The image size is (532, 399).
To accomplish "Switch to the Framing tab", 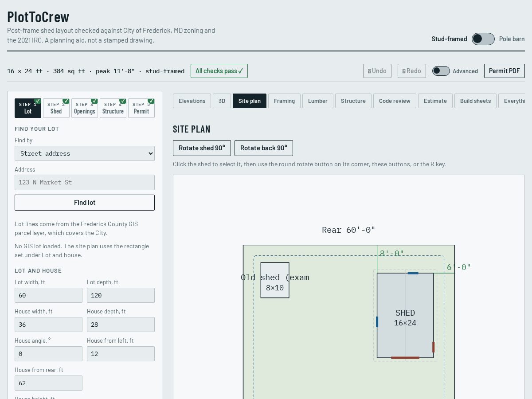I will pyautogui.click(x=284, y=101).
